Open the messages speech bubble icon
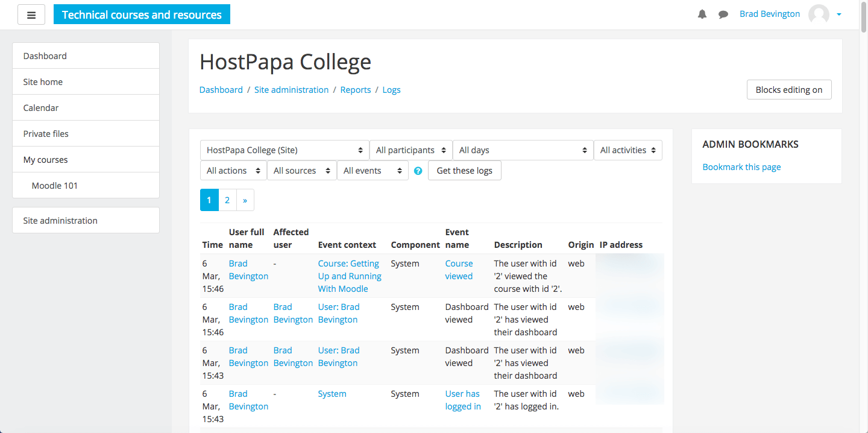868x433 pixels. pos(723,14)
